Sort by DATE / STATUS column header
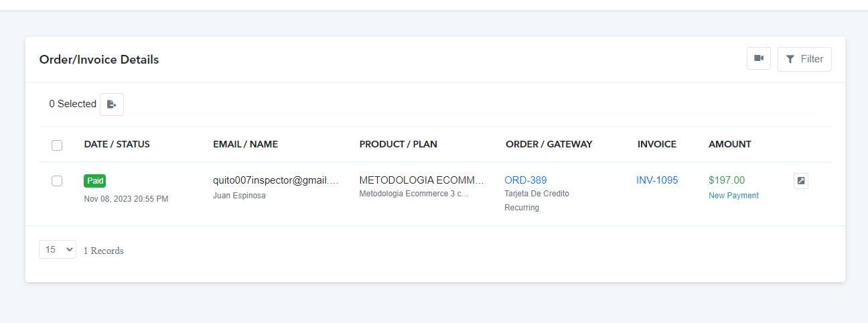 click(117, 144)
